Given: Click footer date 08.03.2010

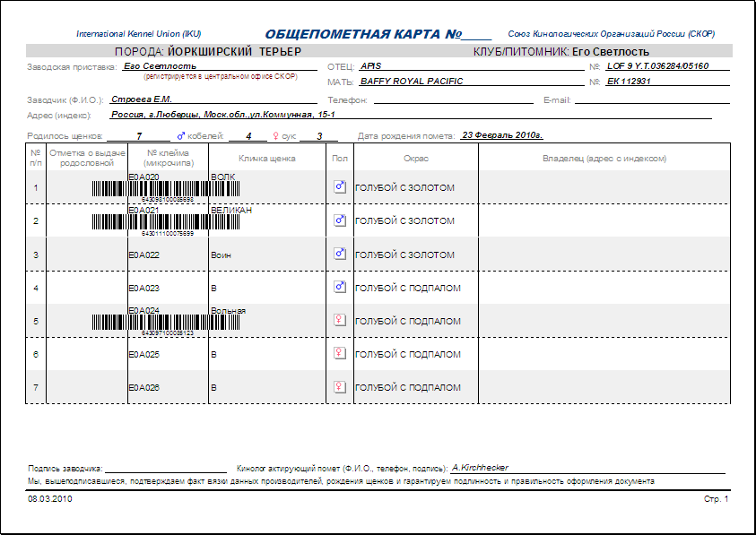Looking at the screenshot, I should point(49,499).
